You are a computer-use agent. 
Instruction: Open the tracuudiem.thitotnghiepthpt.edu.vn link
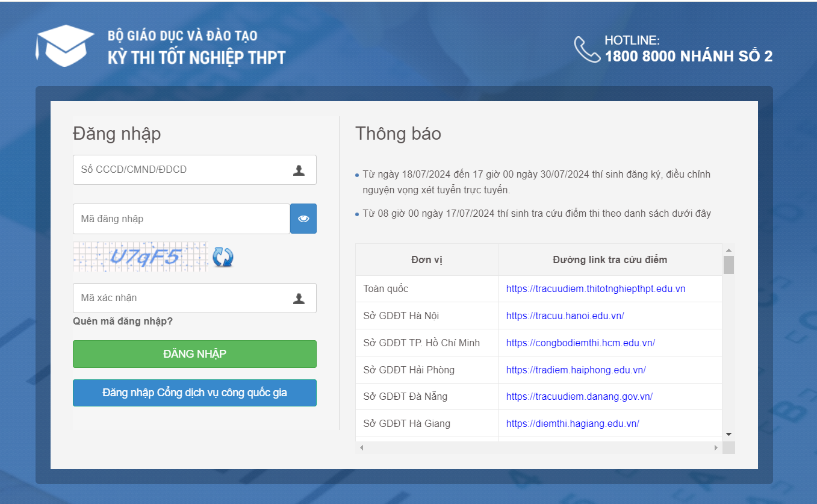[595, 289]
